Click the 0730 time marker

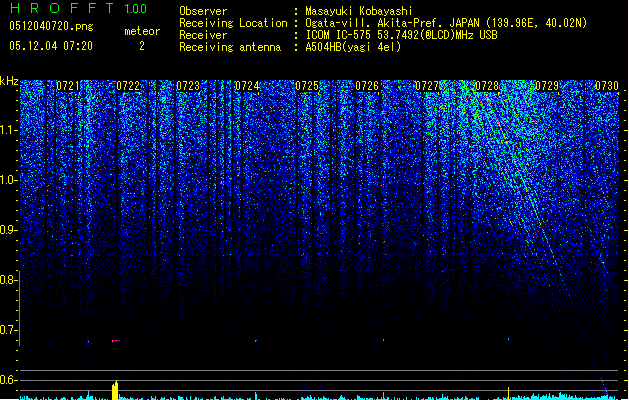[607, 86]
